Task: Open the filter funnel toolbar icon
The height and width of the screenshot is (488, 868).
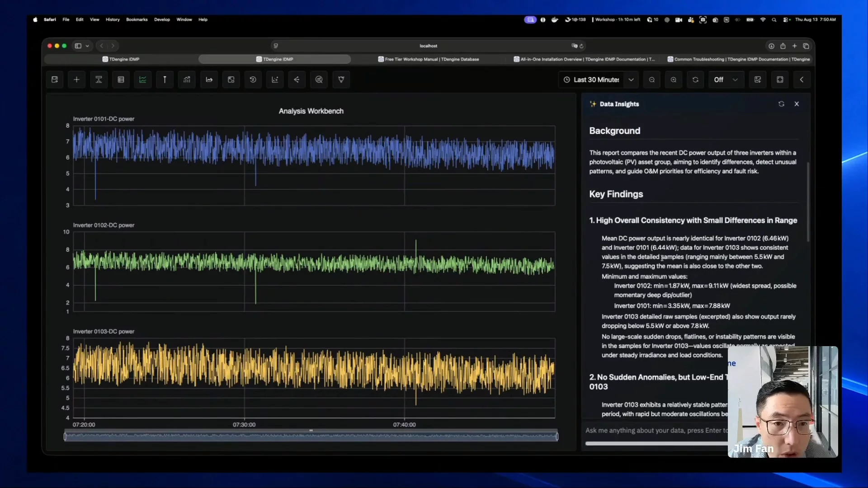Action: pyautogui.click(x=341, y=80)
